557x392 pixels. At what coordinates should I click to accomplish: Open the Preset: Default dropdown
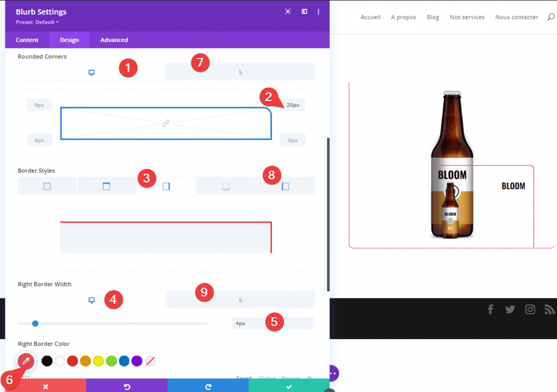coord(38,22)
